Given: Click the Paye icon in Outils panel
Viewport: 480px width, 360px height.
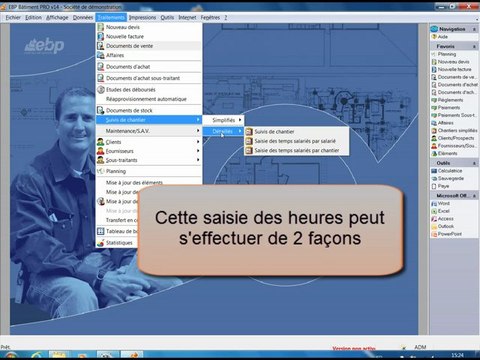Looking at the screenshot, I should (434, 186).
